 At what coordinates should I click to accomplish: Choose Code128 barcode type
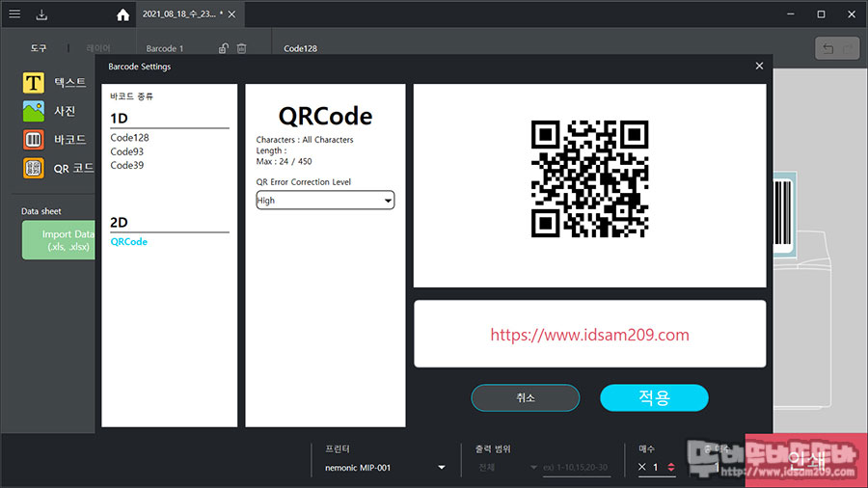[x=129, y=137]
